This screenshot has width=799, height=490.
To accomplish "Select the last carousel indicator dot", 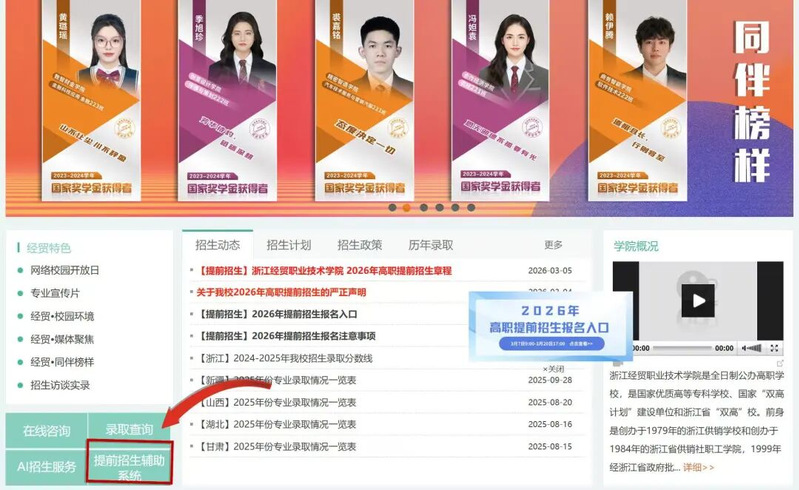I will (471, 208).
